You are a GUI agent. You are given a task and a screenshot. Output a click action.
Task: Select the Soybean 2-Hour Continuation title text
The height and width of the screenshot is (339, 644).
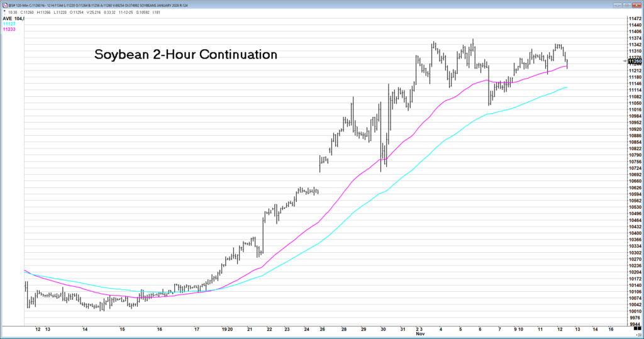pyautogui.click(x=186, y=55)
